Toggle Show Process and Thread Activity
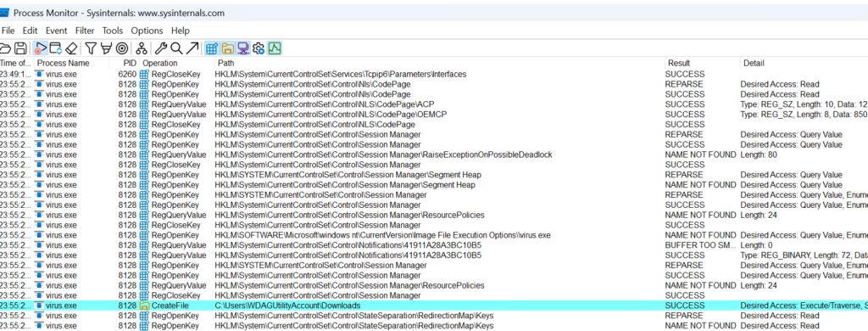 point(258,48)
